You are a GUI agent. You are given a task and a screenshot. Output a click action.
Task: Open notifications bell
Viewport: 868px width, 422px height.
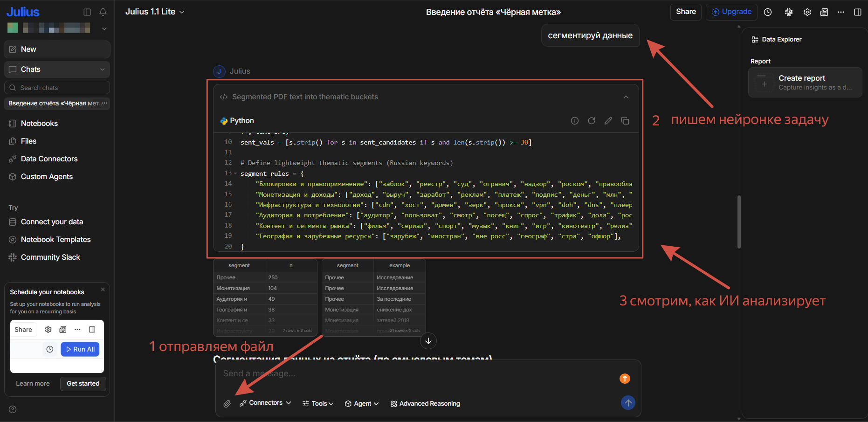tap(103, 12)
